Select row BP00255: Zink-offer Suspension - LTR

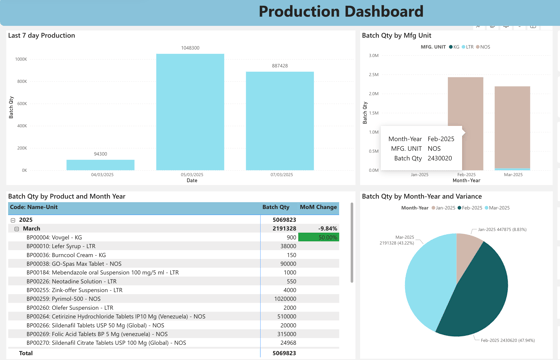pyautogui.click(x=174, y=290)
